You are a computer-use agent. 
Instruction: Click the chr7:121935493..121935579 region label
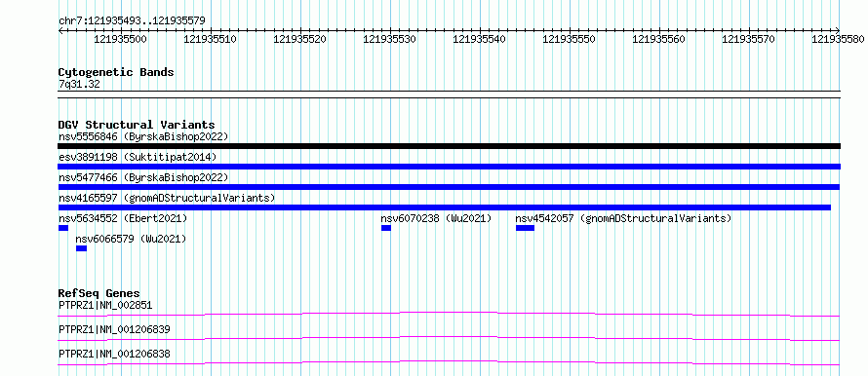click(132, 20)
